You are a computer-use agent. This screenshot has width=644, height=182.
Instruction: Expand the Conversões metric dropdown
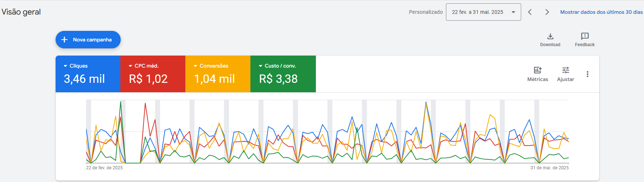click(x=196, y=66)
